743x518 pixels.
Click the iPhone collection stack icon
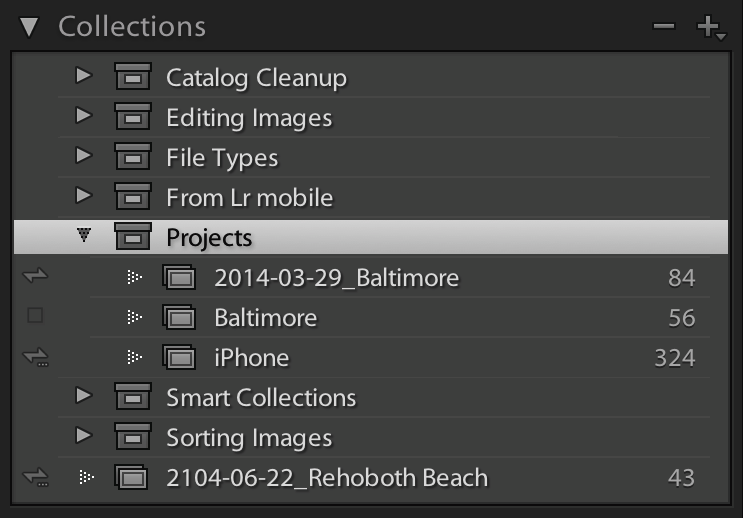pyautogui.click(x=179, y=357)
